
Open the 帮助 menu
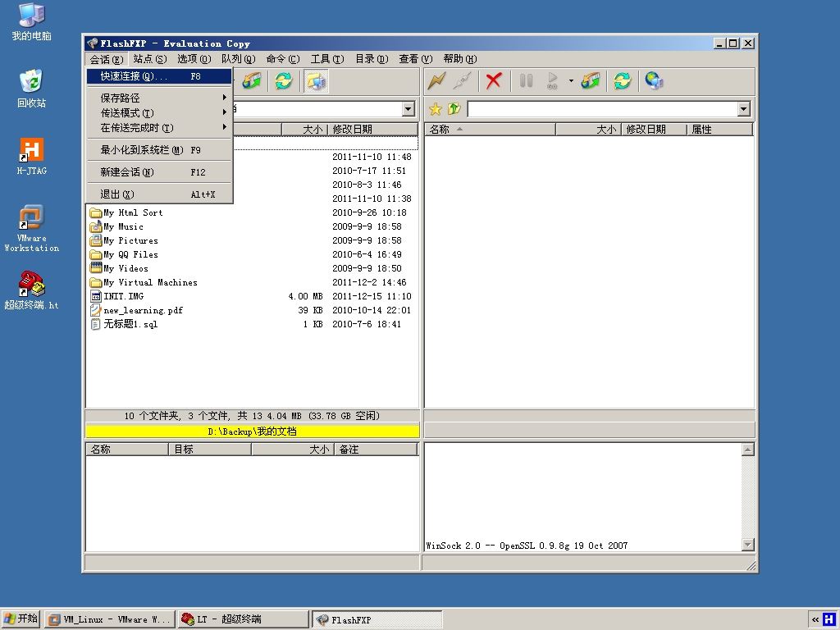(460, 59)
